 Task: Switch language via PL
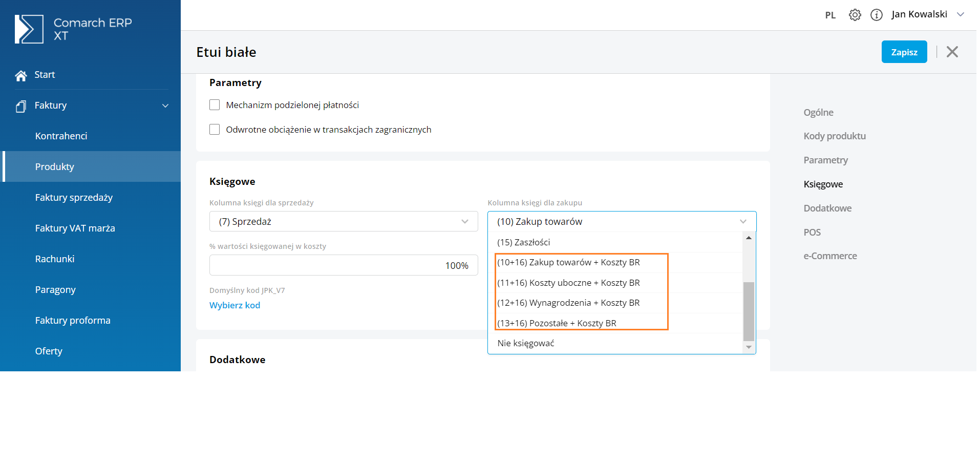tap(830, 15)
